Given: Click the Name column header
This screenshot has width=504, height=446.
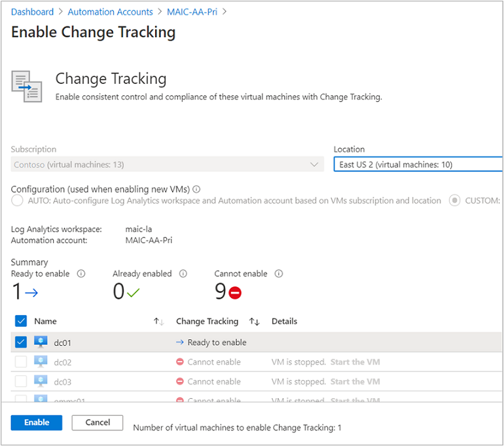Looking at the screenshot, I should pyautogui.click(x=45, y=321).
